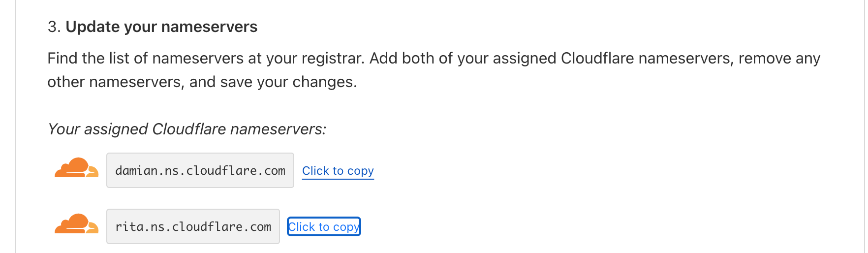
Task: Click the step number 3 label
Action: pyautogui.click(x=54, y=27)
